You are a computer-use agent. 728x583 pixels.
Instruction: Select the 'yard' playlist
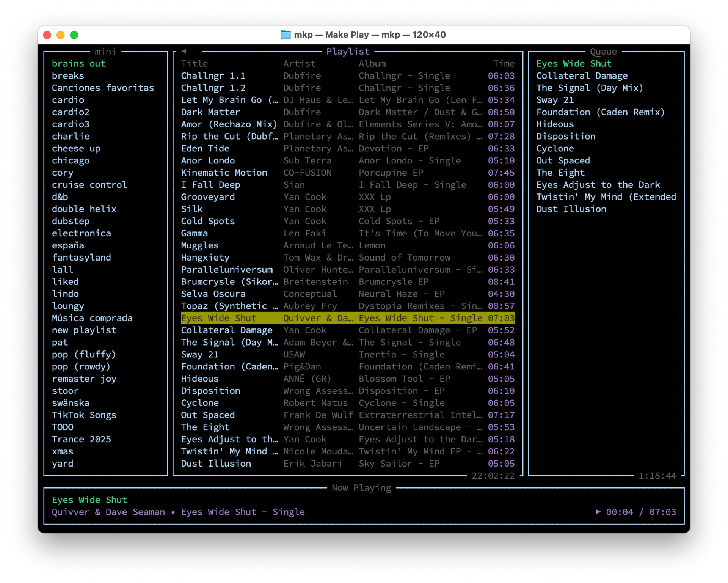click(63, 464)
